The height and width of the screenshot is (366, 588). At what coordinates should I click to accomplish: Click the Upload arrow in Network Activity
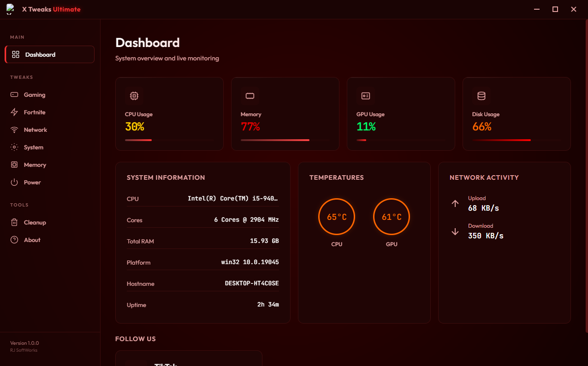[x=455, y=203]
